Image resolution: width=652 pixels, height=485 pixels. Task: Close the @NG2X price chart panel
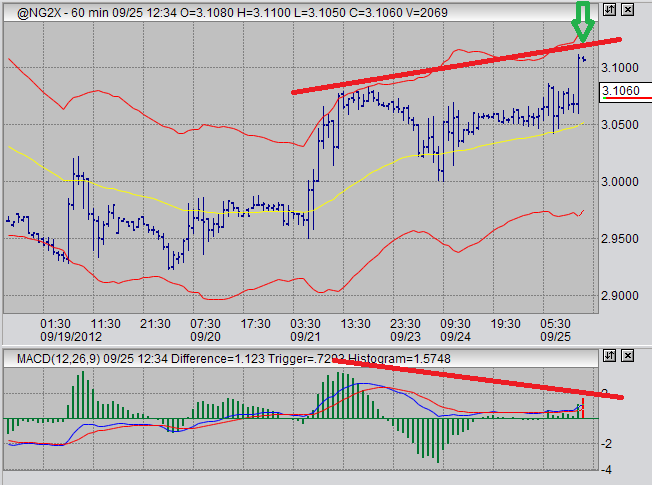[x=627, y=10]
